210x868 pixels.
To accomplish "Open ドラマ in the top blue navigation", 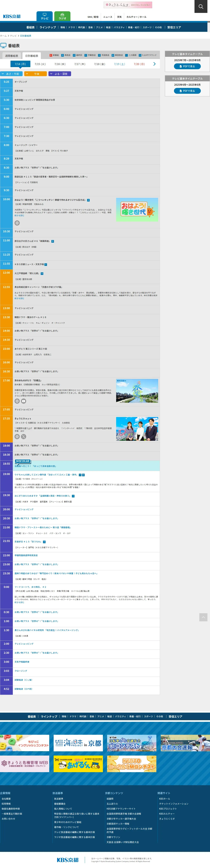I will [x=72, y=27].
